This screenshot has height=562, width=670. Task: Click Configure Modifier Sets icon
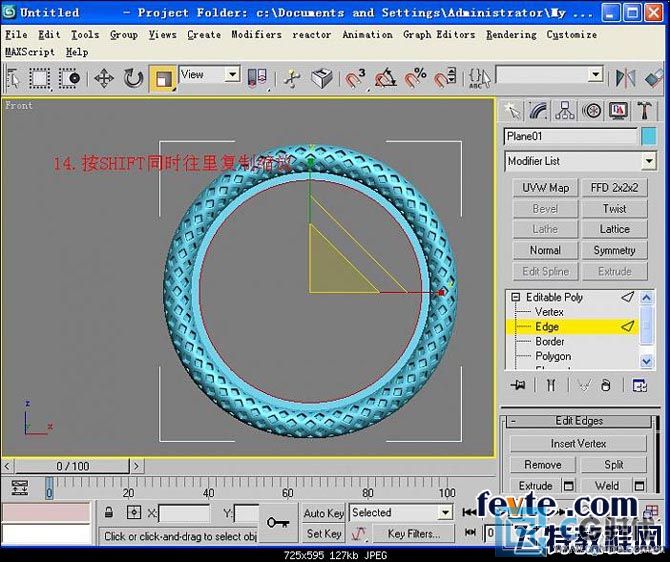click(x=640, y=385)
